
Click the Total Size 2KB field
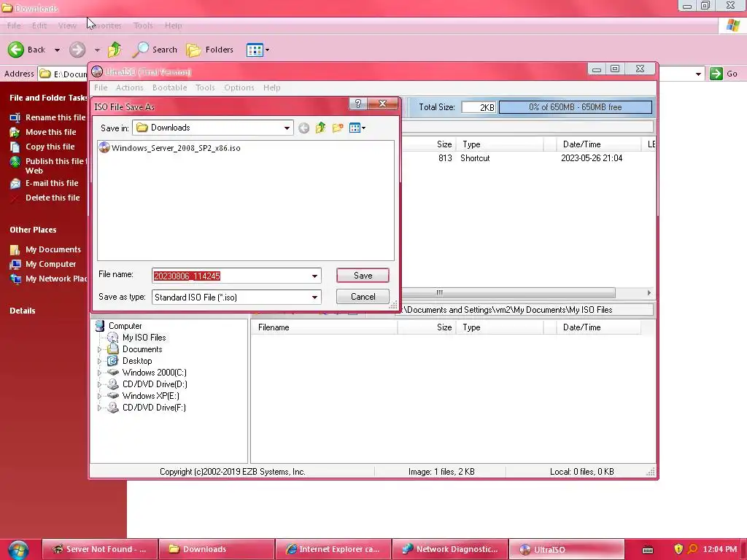pyautogui.click(x=479, y=107)
